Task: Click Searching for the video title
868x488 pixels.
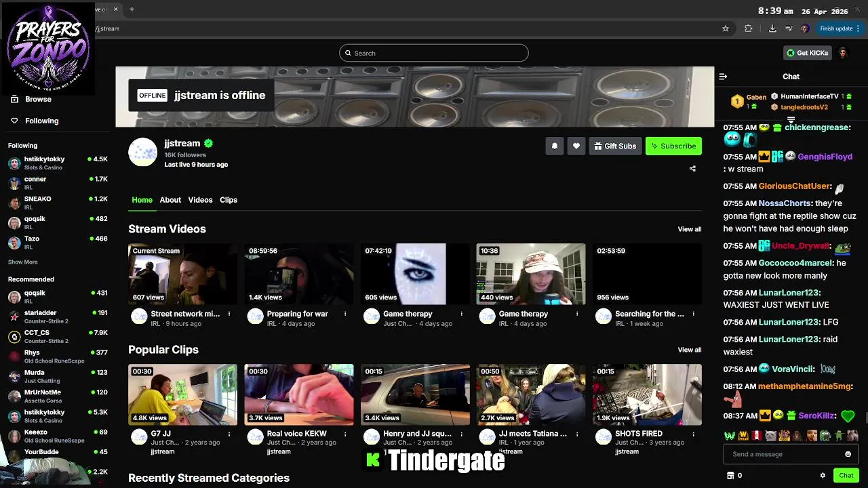Action: coord(649,314)
